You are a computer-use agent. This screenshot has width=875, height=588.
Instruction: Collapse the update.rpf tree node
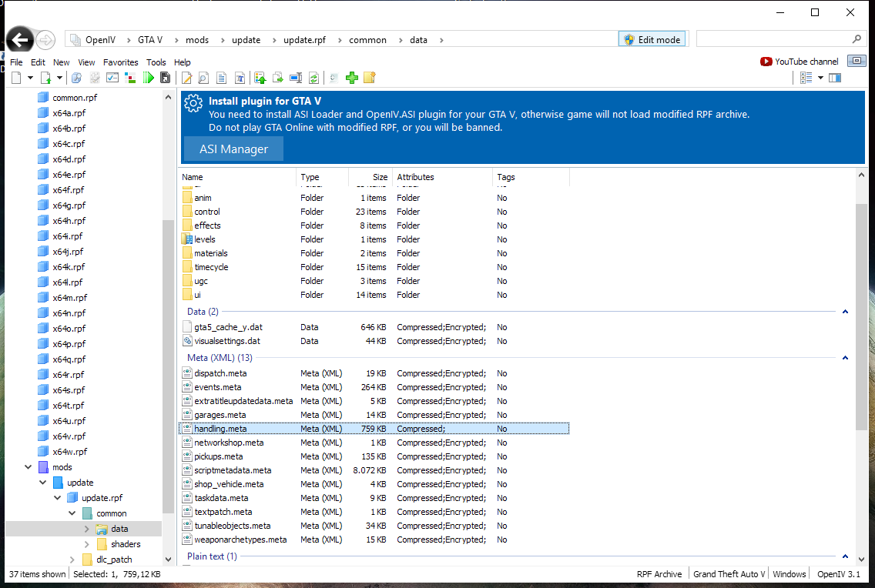(57, 498)
